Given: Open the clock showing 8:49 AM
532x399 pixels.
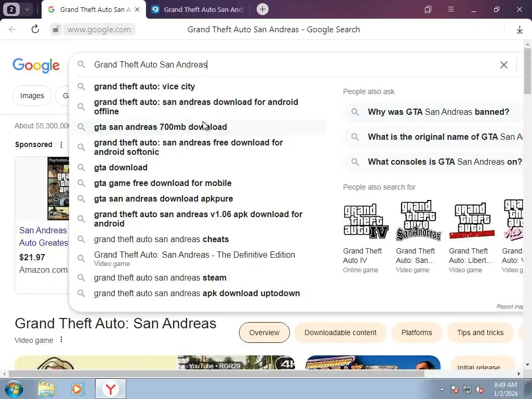Looking at the screenshot, I should coord(506,389).
